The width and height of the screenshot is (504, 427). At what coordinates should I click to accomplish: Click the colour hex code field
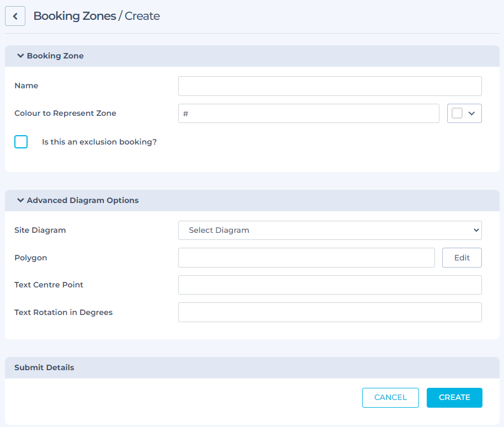(309, 113)
